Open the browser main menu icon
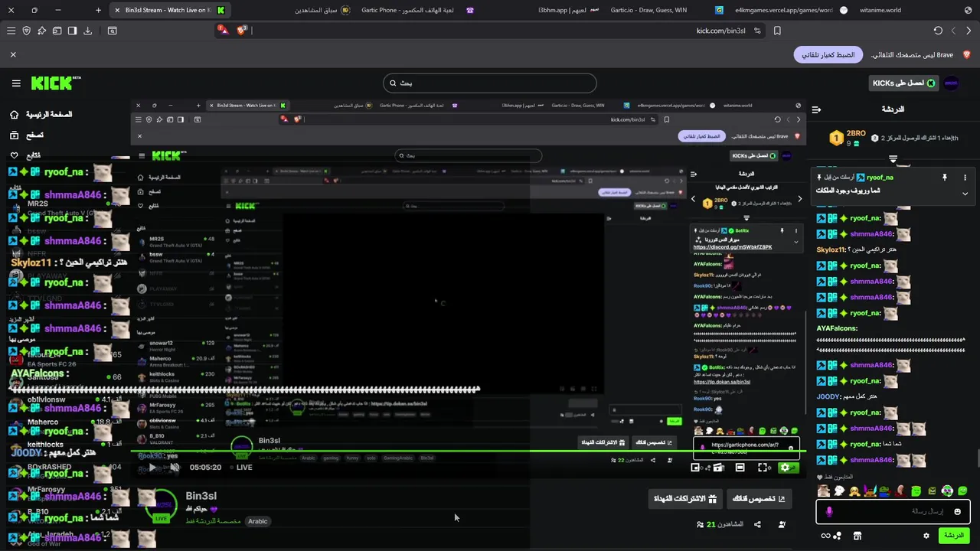The width and height of the screenshot is (980, 551). 11,31
